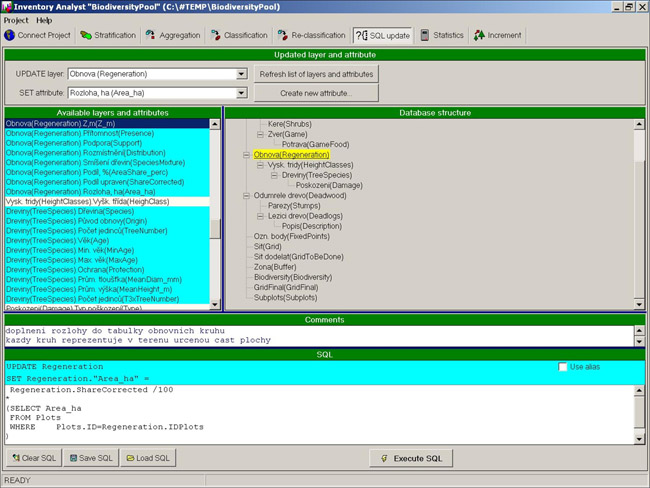Open the Statistics tab
Screen dimensions: 650x488
point(442,35)
